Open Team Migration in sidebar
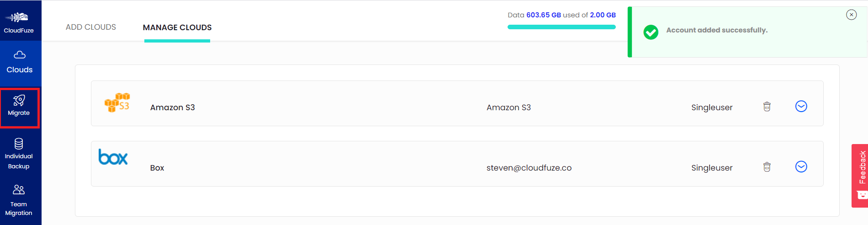This screenshot has width=868, height=225. click(x=19, y=201)
